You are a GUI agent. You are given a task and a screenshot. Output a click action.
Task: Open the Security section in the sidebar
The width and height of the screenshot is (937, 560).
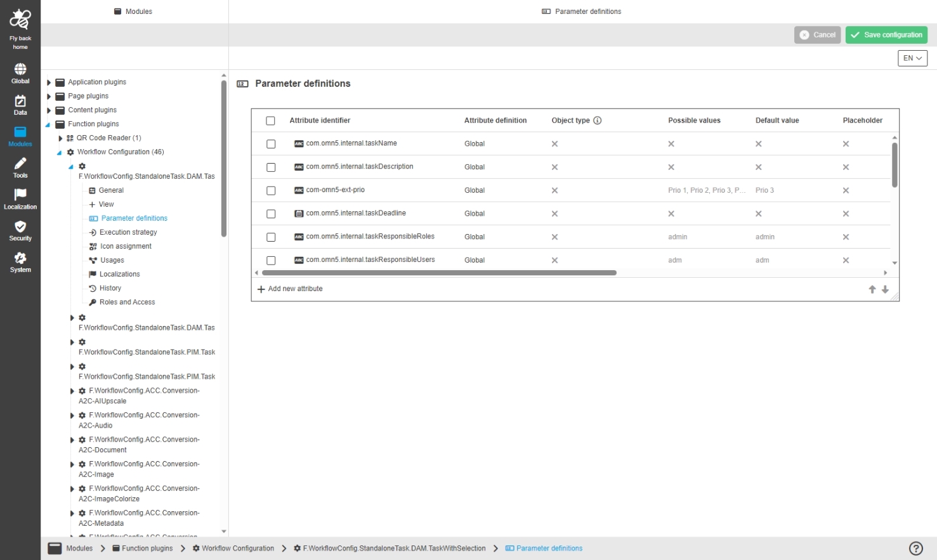(x=20, y=230)
